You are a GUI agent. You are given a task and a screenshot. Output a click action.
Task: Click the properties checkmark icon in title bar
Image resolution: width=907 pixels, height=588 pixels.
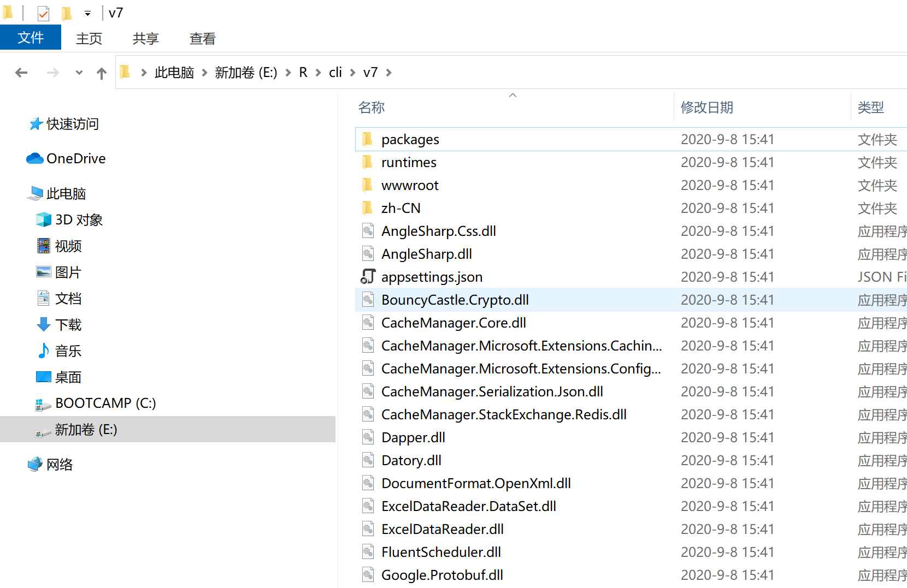[x=43, y=13]
